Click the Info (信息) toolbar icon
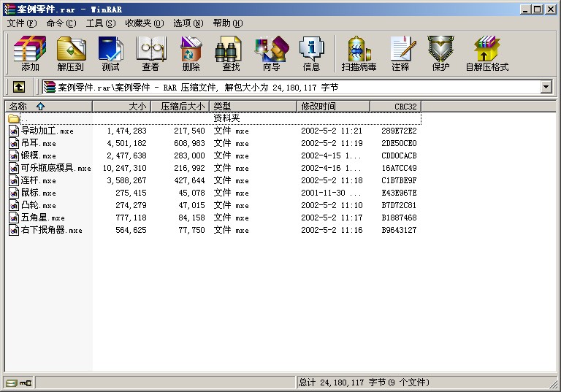The height and width of the screenshot is (392, 561). 312,53
